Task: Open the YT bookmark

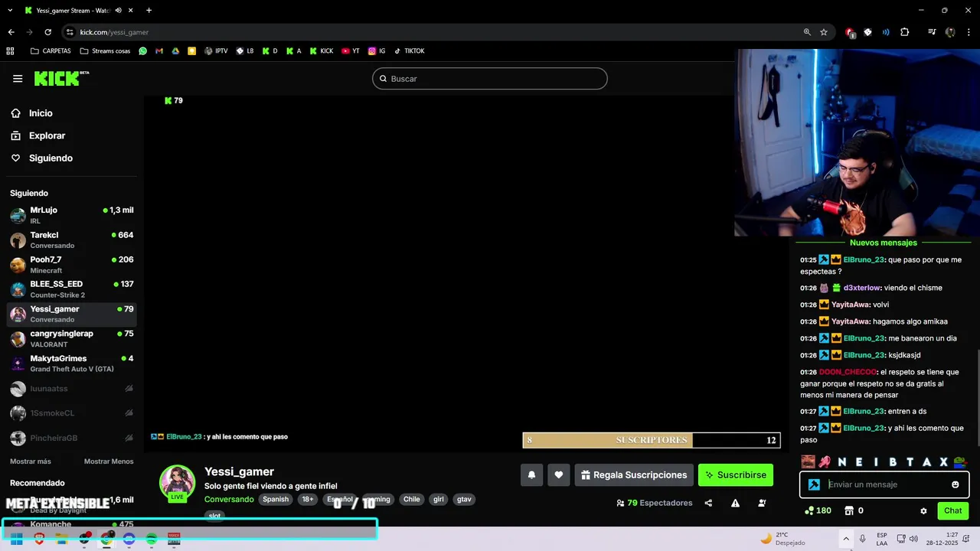Action: (351, 51)
